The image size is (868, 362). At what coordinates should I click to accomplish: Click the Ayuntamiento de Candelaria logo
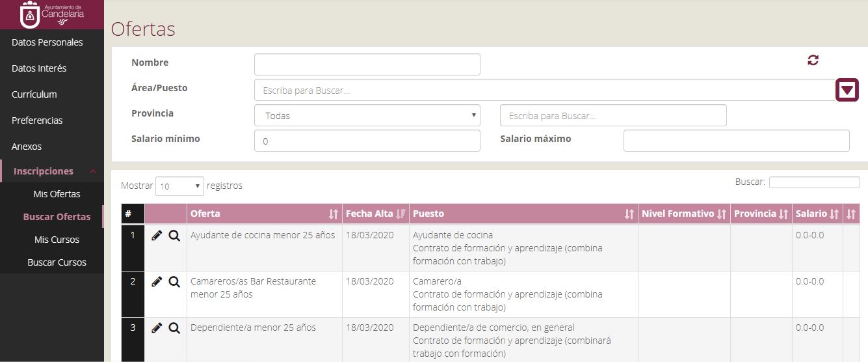(52, 14)
